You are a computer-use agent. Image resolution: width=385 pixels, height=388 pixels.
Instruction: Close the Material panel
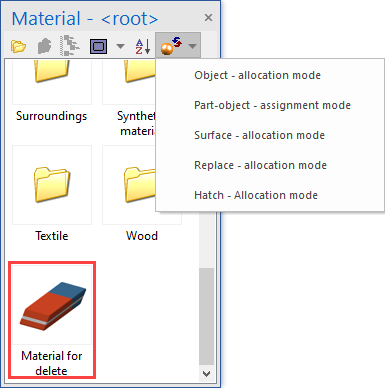pyautogui.click(x=208, y=18)
